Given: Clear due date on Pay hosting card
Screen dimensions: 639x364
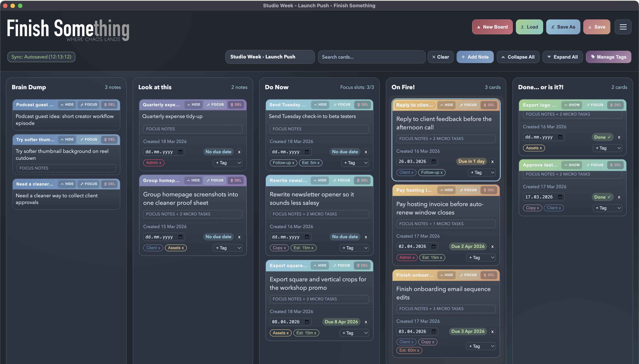Looking at the screenshot, I should click(492, 247).
